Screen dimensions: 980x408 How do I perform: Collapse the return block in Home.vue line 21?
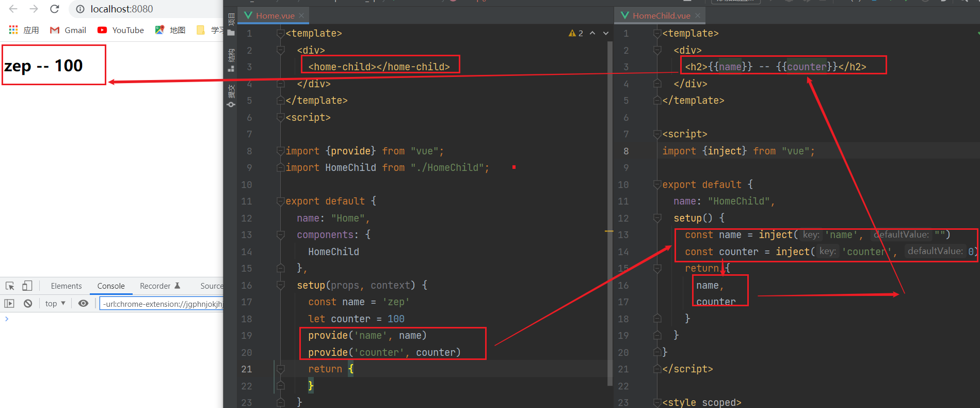click(x=281, y=369)
